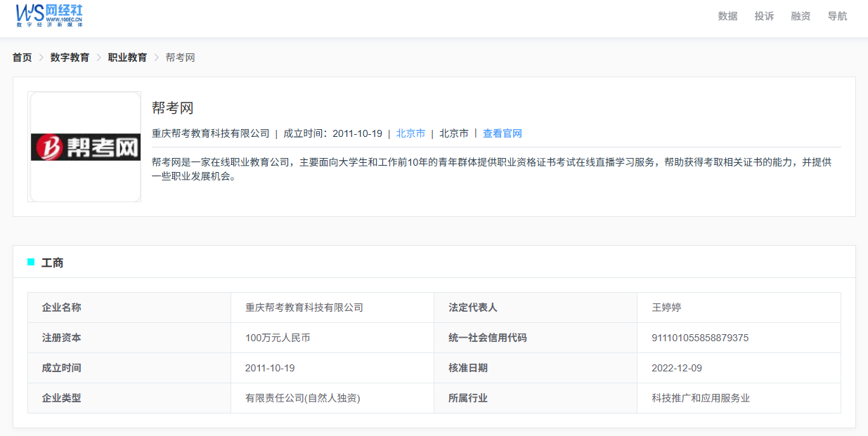Select the 注册资本 label cell
Viewport: 868px width, 436px height.
[129, 338]
